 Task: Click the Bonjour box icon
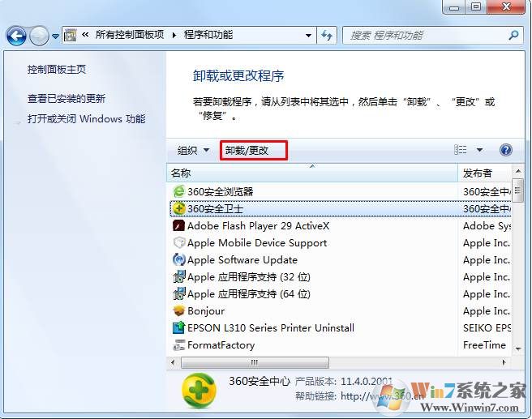[178, 310]
